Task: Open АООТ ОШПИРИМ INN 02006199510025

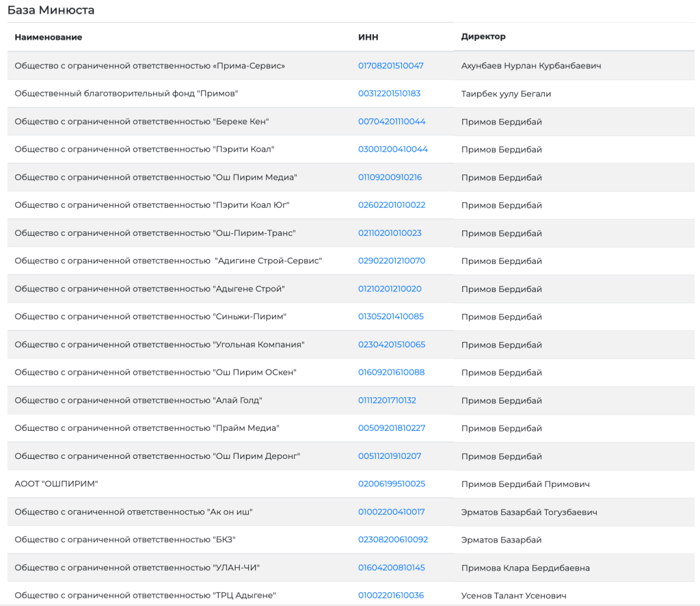Action: [x=392, y=484]
